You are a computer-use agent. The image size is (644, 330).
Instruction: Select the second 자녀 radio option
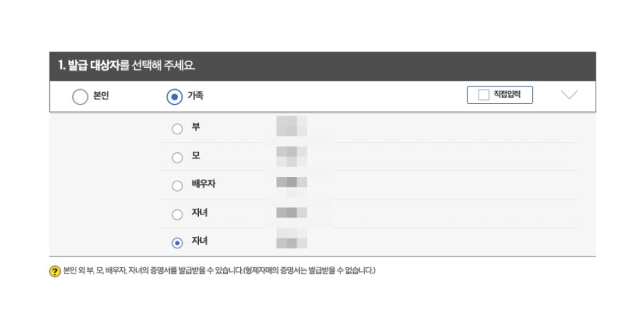coord(177,243)
